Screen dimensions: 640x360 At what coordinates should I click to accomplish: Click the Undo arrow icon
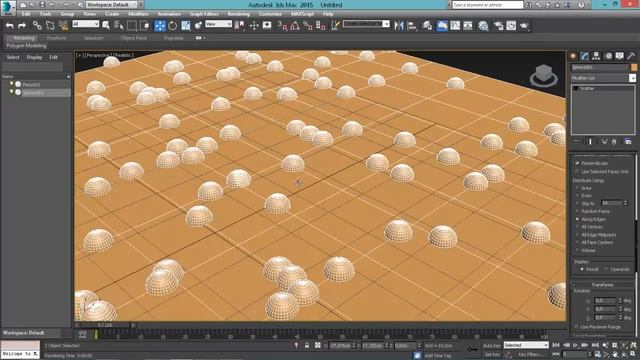[9, 25]
